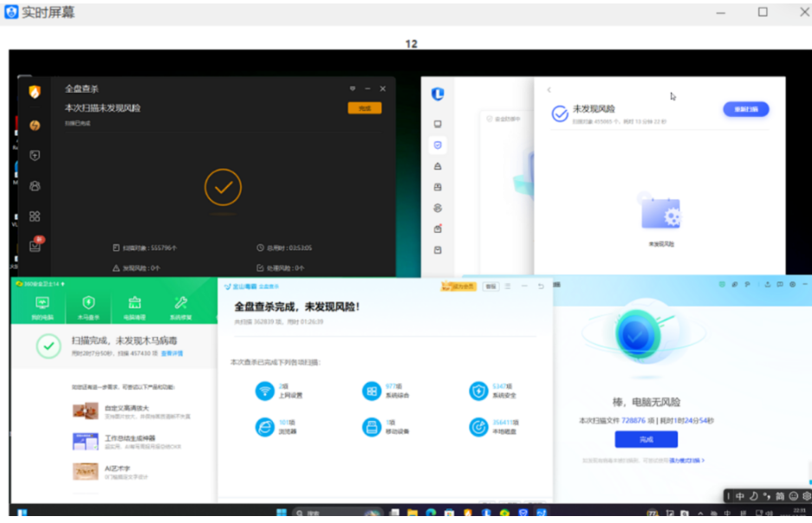
Task: Toggle the 简 simplified character button on IME toolbar
Action: pyautogui.click(x=780, y=496)
